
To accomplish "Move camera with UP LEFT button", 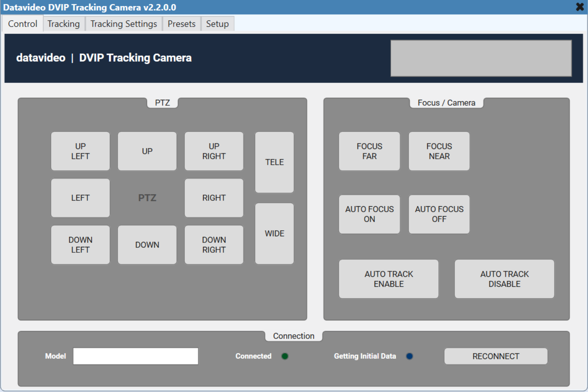I will pyautogui.click(x=80, y=151).
